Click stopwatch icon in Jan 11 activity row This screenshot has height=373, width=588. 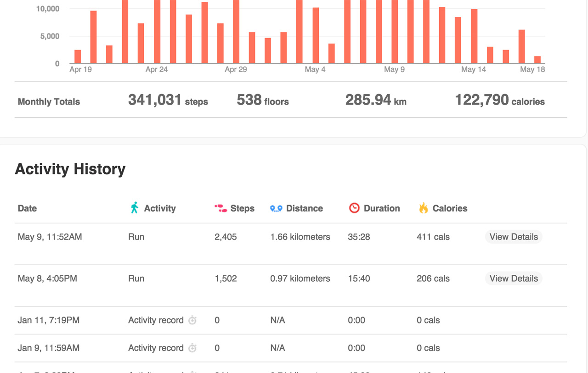pos(192,320)
